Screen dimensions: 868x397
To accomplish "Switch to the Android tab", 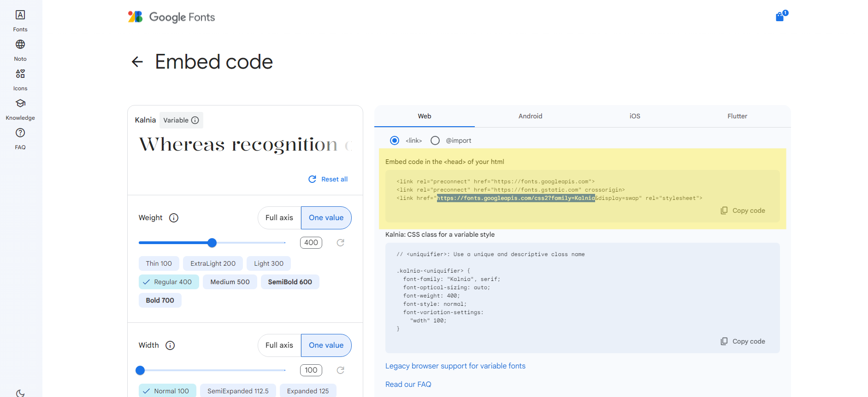I will [x=530, y=116].
